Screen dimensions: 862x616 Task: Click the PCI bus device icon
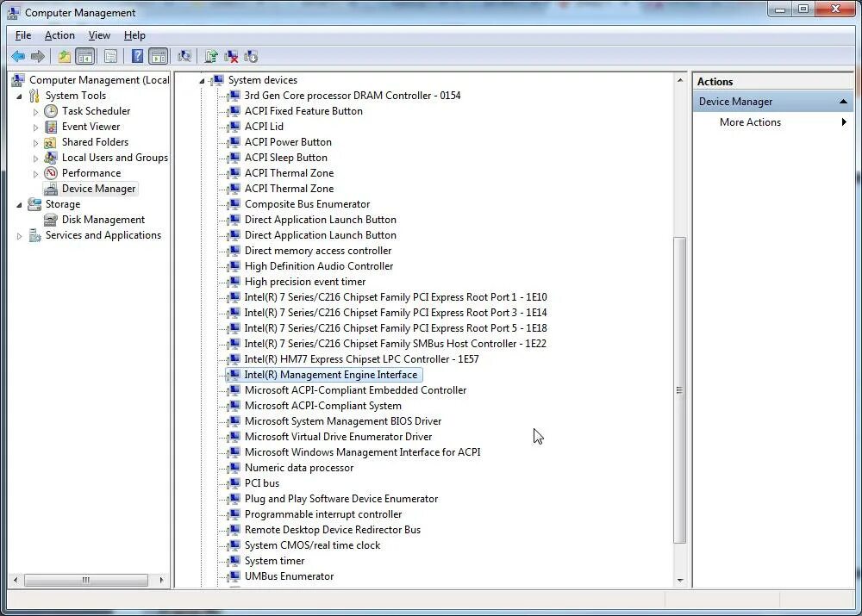pos(234,483)
